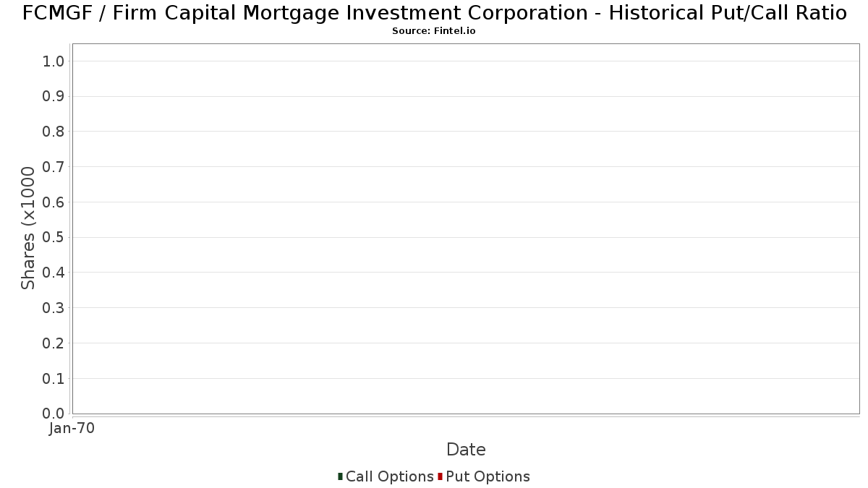Click the green Call Options legend swatch
Image resolution: width=868 pixels, height=488 pixels.
click(x=340, y=476)
